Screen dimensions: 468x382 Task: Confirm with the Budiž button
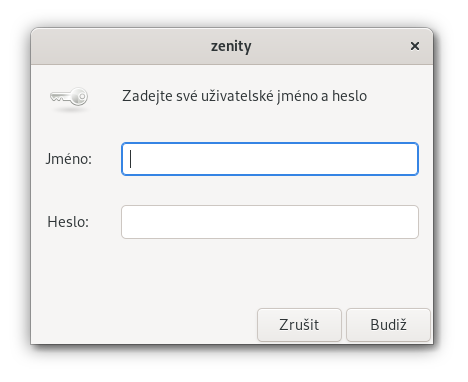point(388,325)
